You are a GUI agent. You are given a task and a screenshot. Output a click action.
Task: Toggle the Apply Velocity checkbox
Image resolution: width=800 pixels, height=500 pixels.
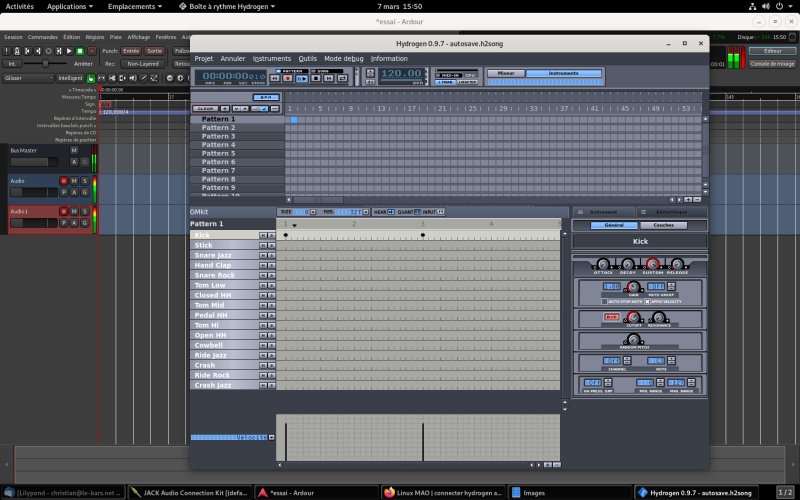click(647, 302)
